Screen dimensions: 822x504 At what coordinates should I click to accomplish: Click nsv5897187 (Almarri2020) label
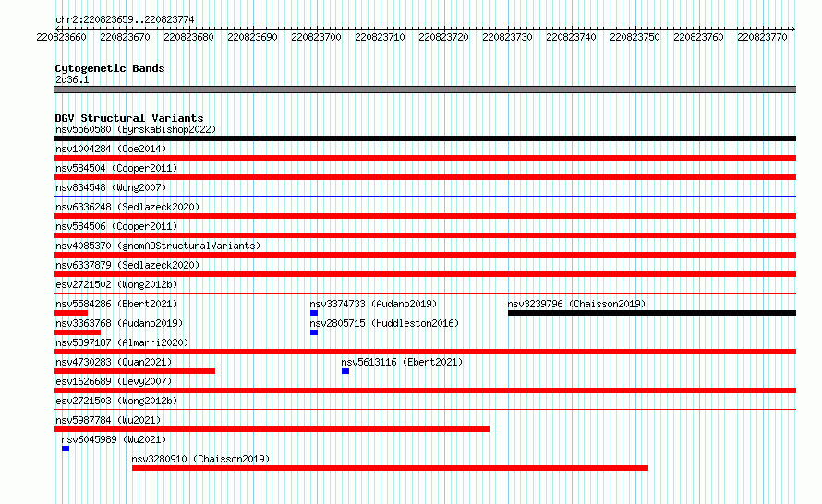coord(122,342)
